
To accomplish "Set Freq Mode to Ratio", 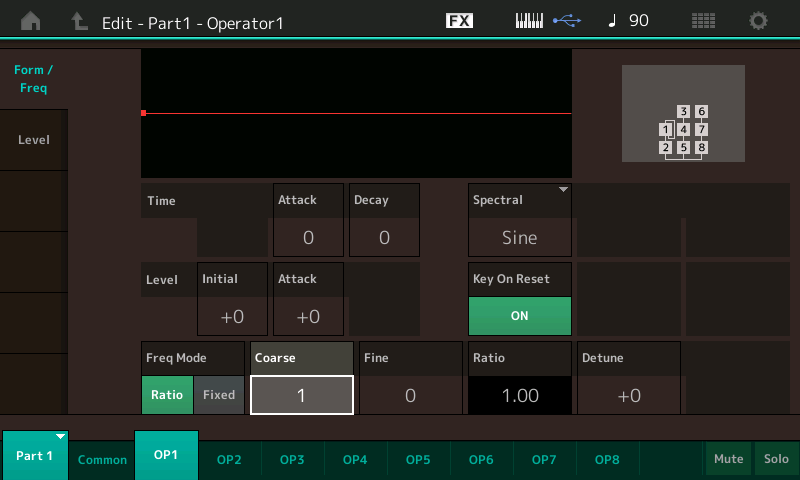I will (x=167, y=394).
